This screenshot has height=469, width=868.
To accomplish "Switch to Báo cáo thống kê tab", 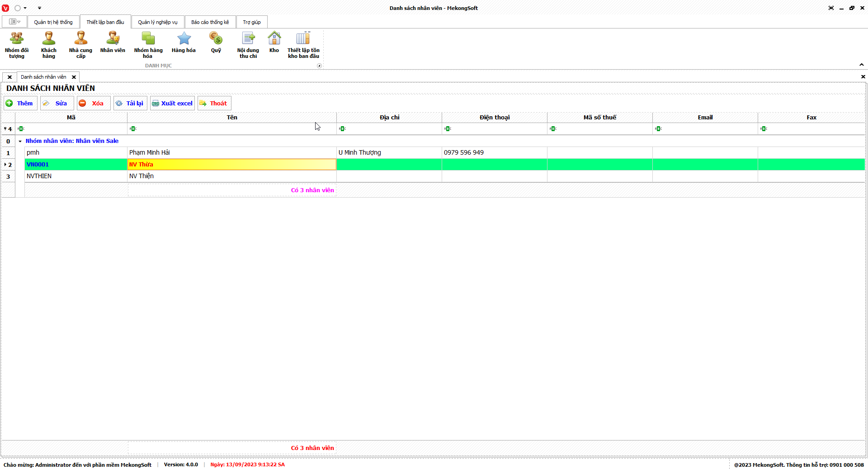I will [x=210, y=22].
